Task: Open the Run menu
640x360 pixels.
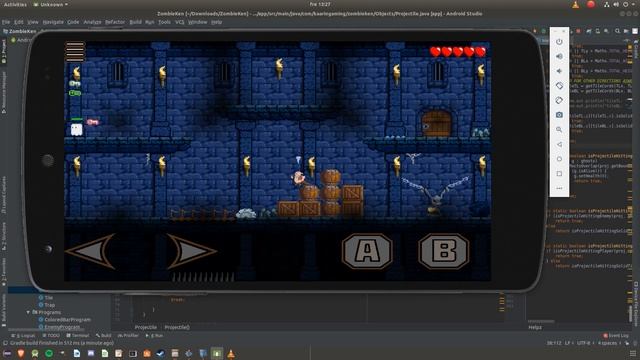Action: click(x=150, y=22)
